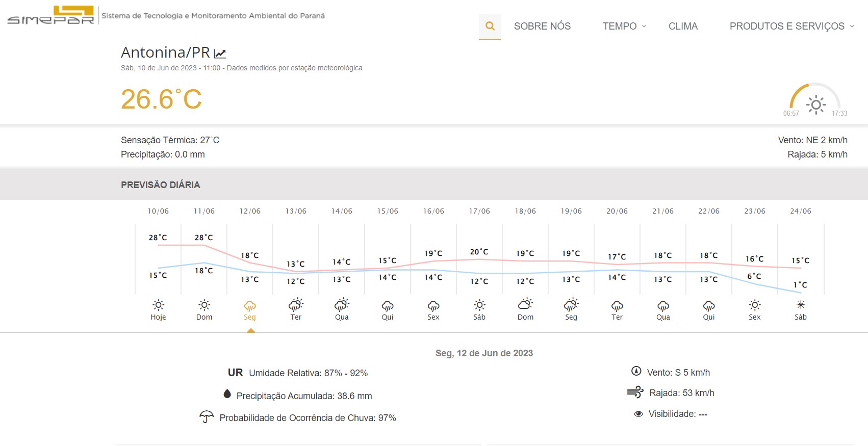Click 20°C maximum on 17/06

(x=479, y=252)
